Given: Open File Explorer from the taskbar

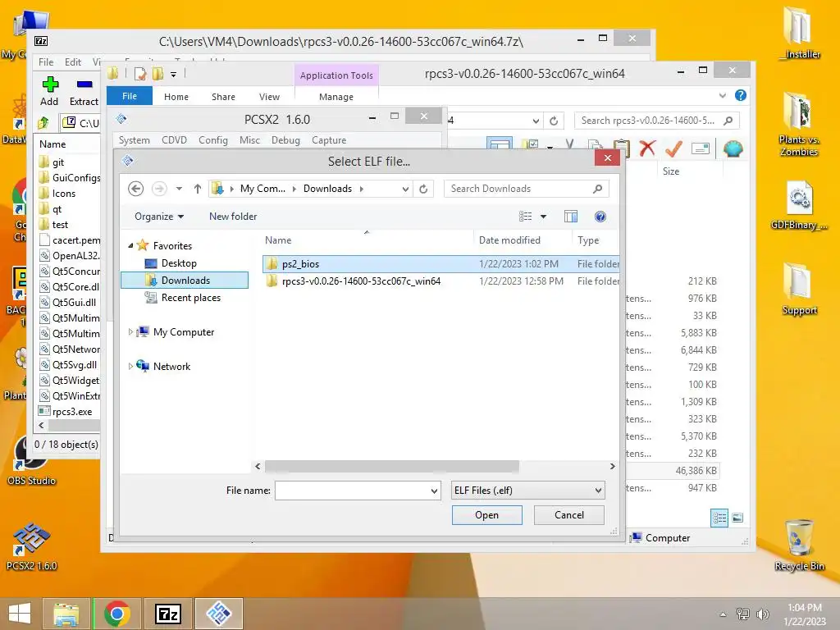Looking at the screenshot, I should [66, 614].
